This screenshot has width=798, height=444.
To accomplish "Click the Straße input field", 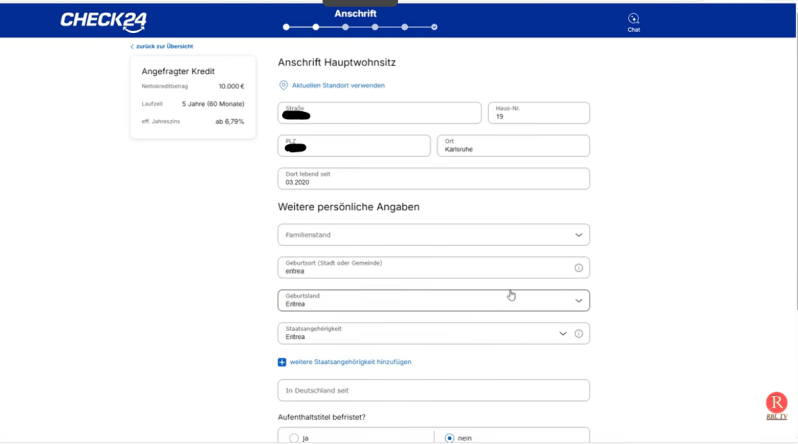I will click(380, 113).
